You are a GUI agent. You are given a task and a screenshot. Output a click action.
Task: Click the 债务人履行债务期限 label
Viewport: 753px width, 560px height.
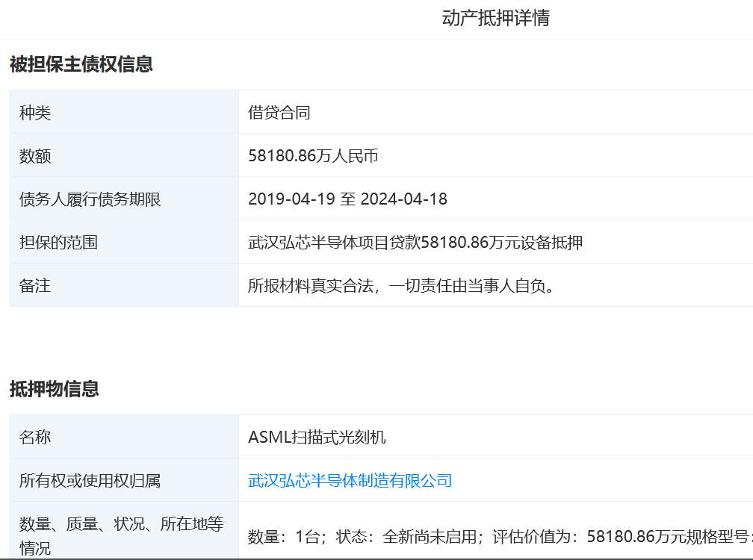(90, 199)
